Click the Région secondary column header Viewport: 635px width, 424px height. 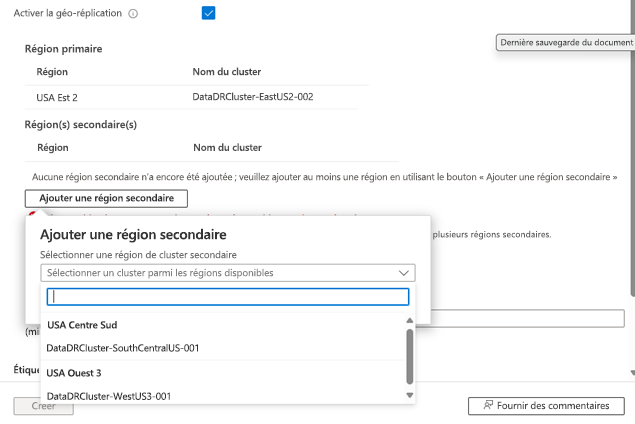coord(53,147)
